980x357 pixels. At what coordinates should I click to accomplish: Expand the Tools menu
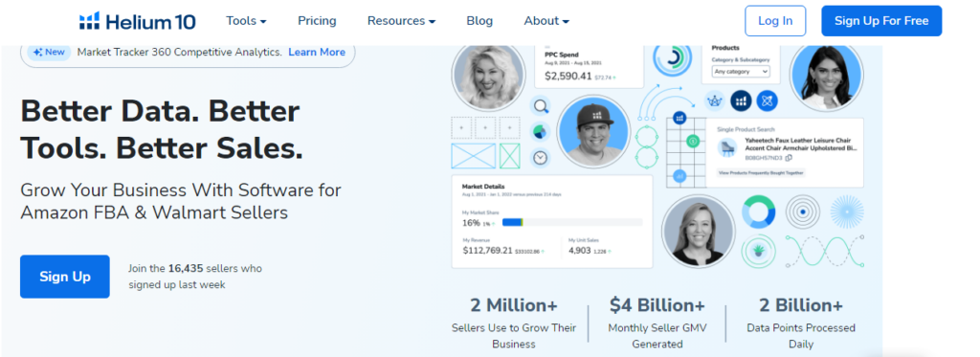tap(246, 21)
